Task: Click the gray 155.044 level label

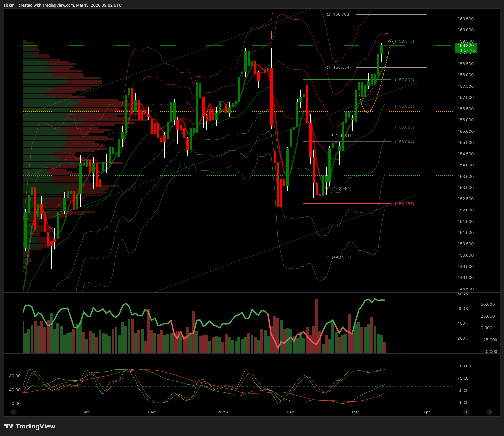Action: point(405,142)
